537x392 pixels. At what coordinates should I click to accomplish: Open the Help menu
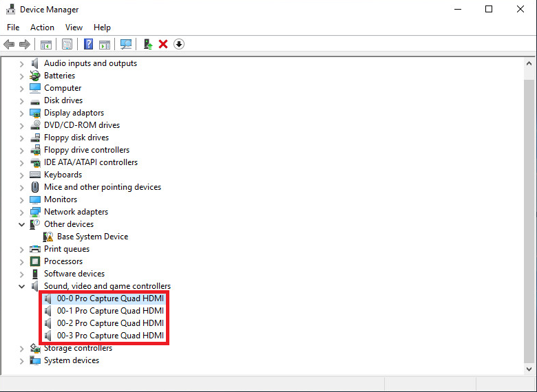(102, 28)
